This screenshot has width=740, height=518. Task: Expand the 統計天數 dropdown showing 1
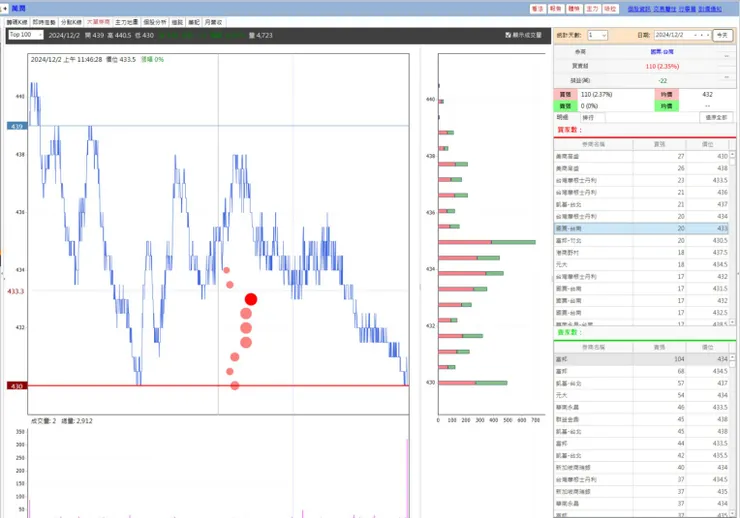[597, 35]
